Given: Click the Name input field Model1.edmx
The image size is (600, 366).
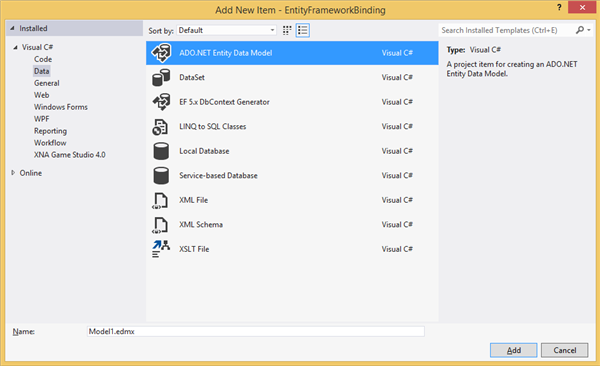Looking at the screenshot, I should click(x=256, y=332).
